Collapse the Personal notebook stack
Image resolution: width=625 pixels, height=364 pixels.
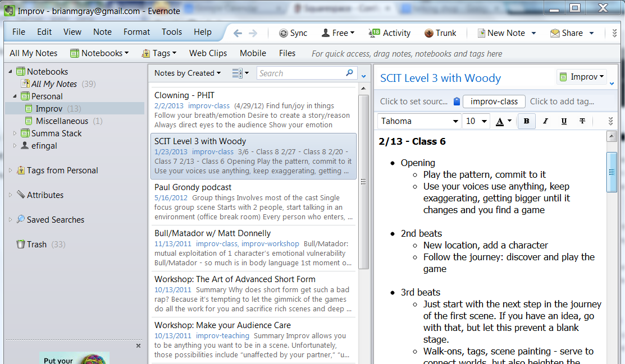pyautogui.click(x=15, y=96)
